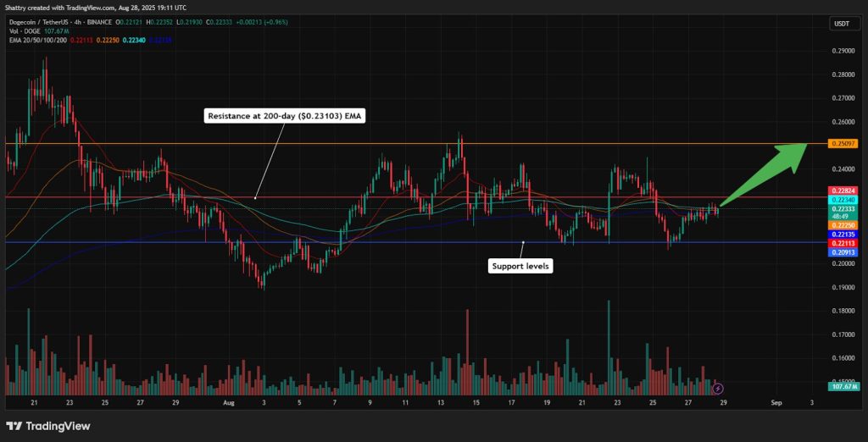Click the Support levels text label

(521, 266)
